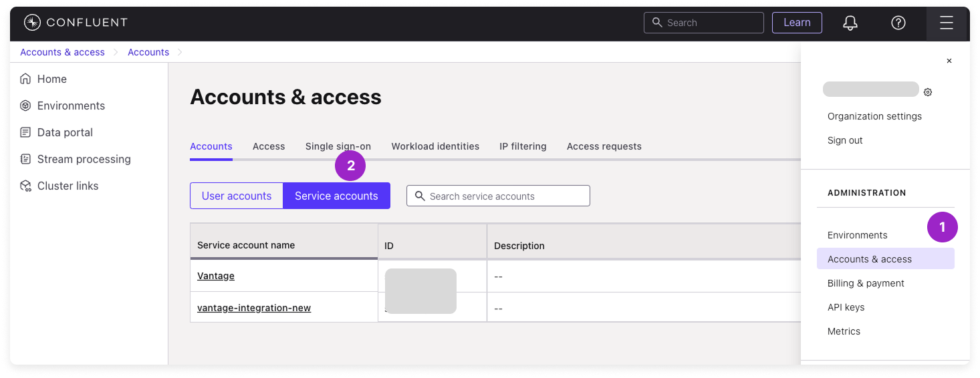Viewport: 980px width, 378px height.
Task: Click the ADMINISTRATION section heading
Action: coord(867,193)
